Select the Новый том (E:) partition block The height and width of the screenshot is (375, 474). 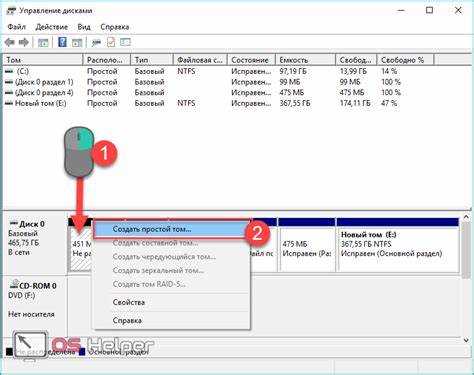coord(398,245)
